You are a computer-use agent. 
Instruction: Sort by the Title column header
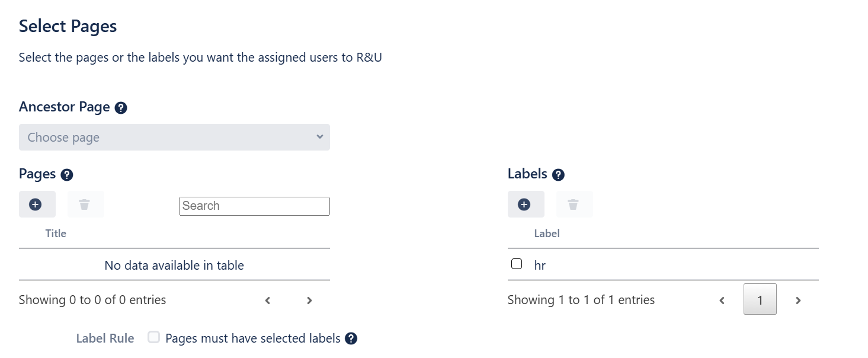(56, 234)
